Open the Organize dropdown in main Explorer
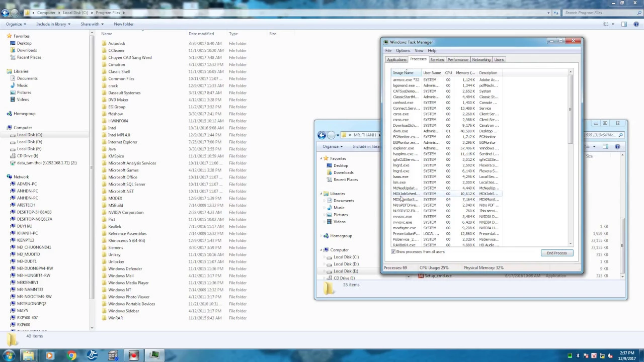Viewport: 644px width, 362px height. pyautogui.click(x=16, y=24)
